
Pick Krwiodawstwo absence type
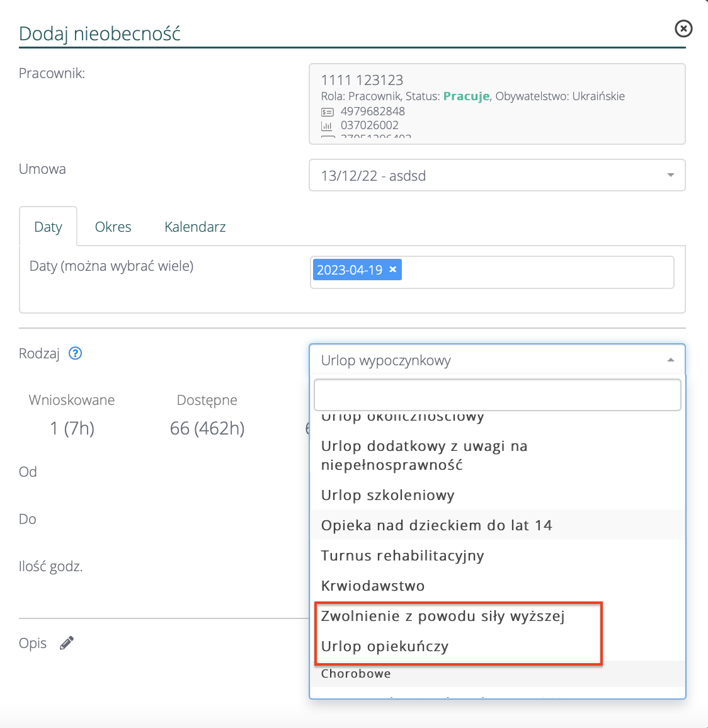point(373,586)
